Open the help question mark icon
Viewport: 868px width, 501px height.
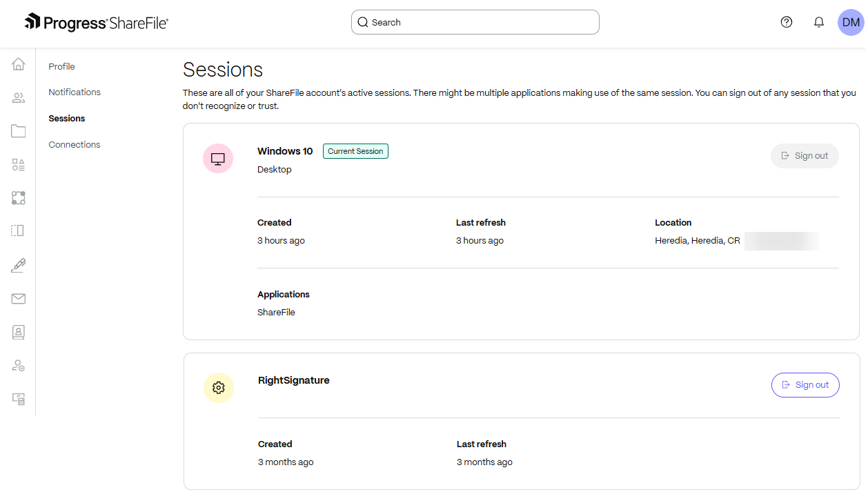pyautogui.click(x=787, y=22)
